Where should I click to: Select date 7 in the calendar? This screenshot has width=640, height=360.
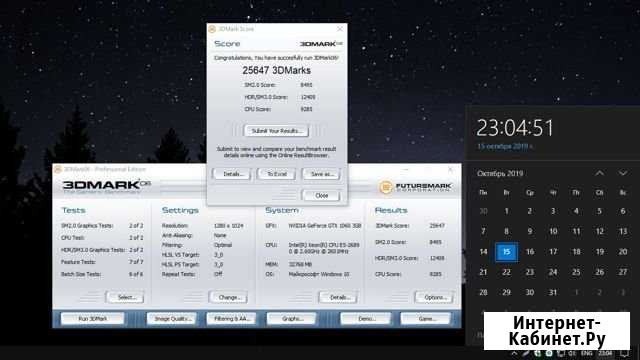click(x=483, y=231)
